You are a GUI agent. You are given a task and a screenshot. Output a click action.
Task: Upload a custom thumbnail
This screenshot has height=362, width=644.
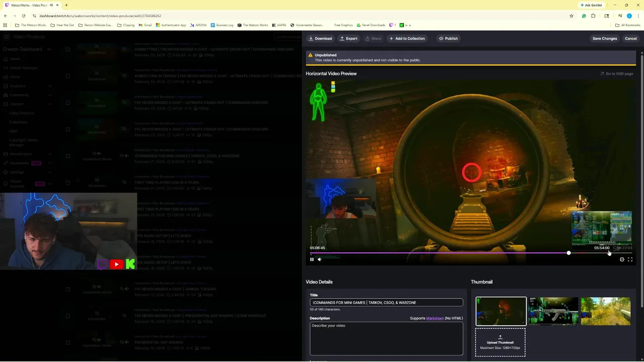coord(500,342)
